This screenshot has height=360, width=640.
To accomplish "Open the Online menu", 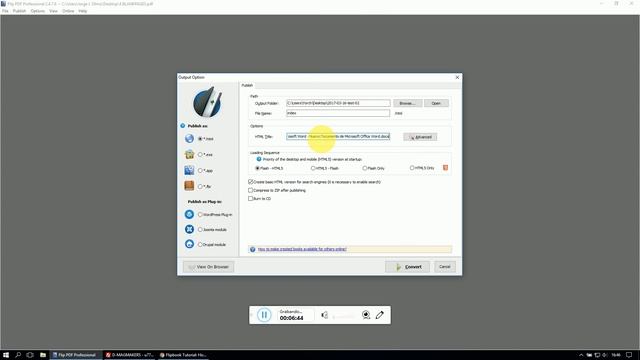I will point(68,11).
